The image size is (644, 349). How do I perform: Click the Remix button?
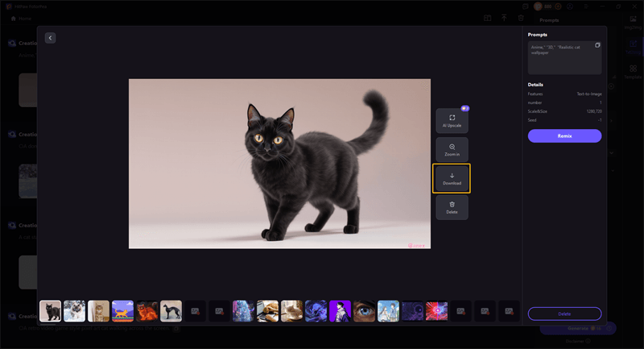tap(564, 136)
